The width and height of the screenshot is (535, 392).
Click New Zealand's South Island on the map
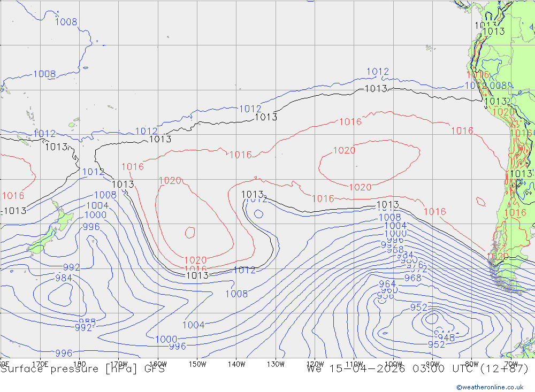(42, 241)
